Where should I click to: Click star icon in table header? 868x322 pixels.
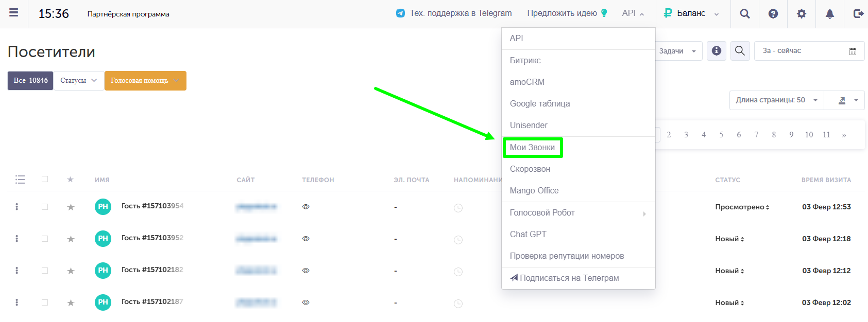coord(71,180)
